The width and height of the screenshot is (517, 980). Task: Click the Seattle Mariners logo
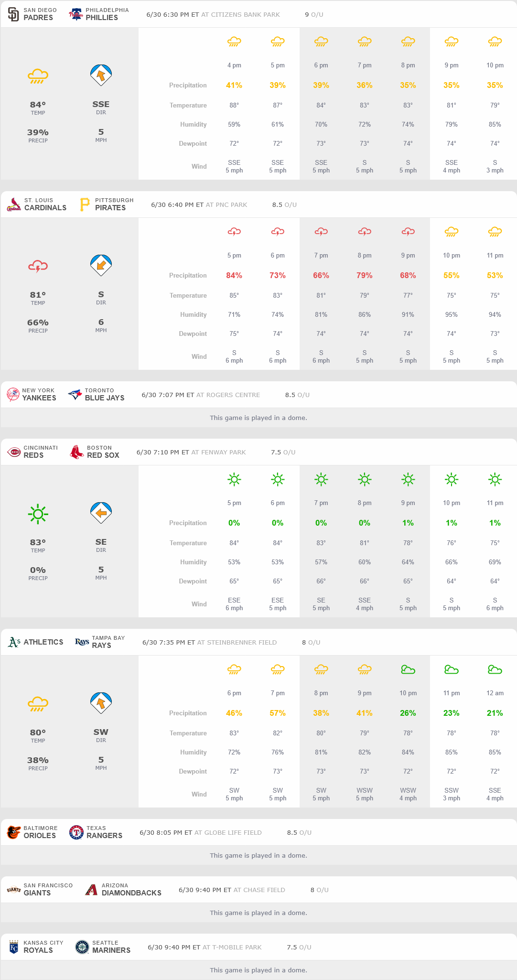click(x=82, y=947)
